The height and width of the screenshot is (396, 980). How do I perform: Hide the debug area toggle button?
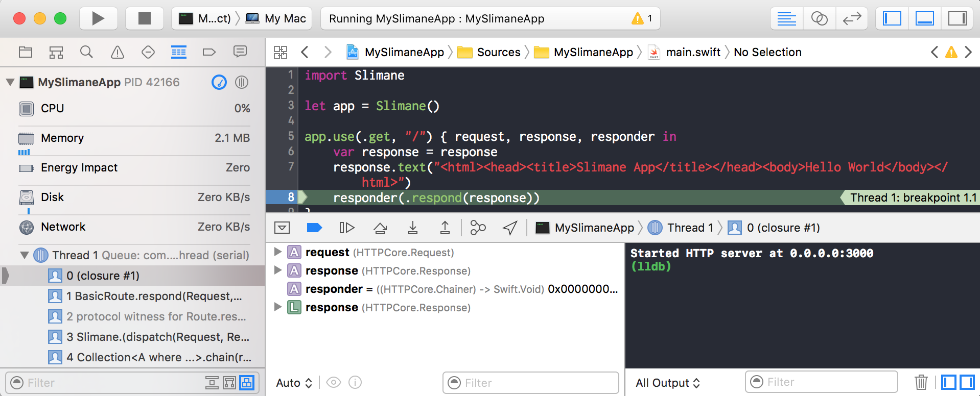coord(282,228)
